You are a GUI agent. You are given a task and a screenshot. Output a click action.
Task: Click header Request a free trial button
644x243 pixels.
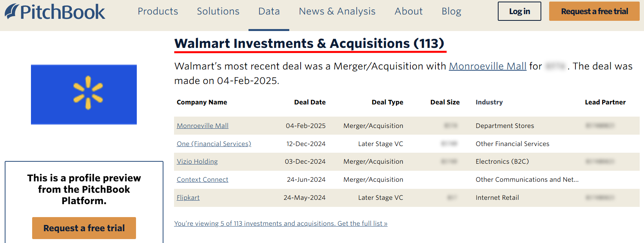(594, 11)
